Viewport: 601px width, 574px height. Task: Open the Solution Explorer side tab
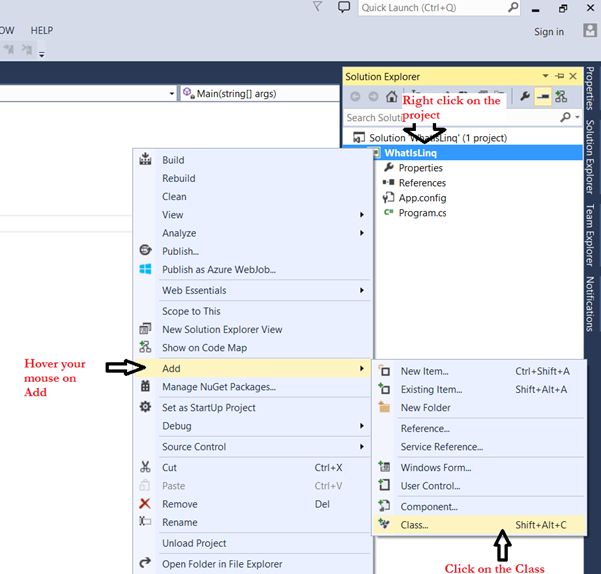click(590, 157)
